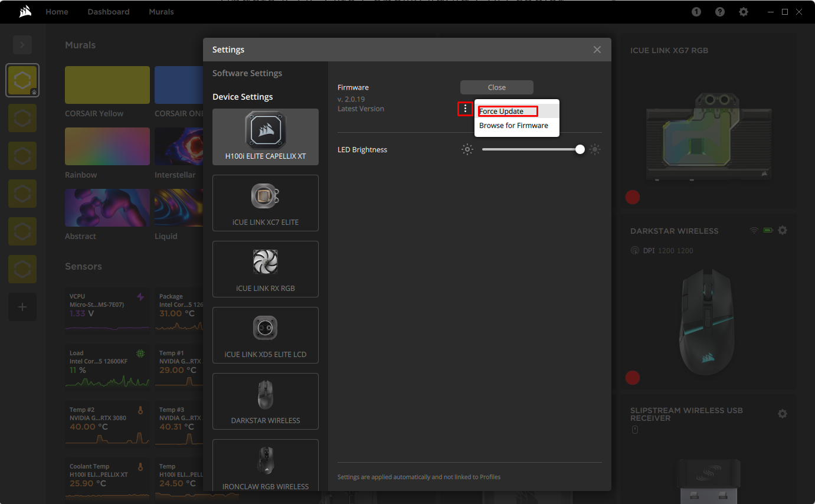
Task: Click the settings applied automatically note
Action: tap(419, 477)
